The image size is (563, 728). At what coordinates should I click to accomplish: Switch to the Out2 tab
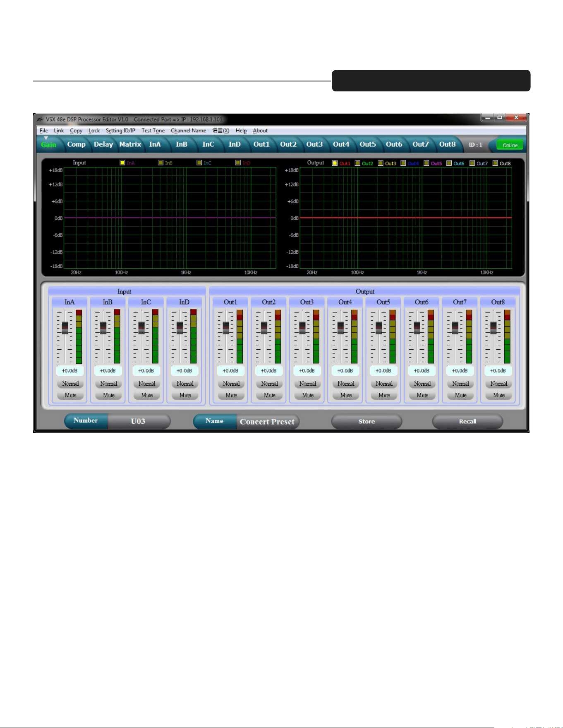(x=288, y=145)
